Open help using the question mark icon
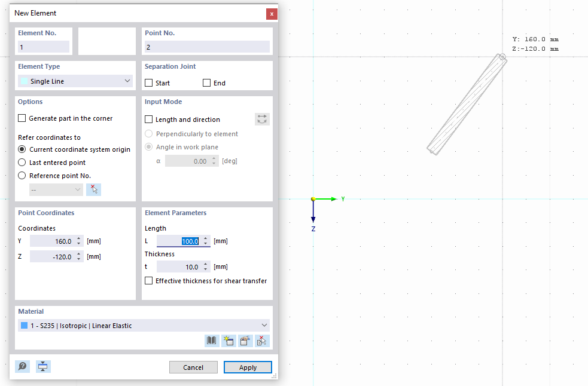Image resolution: width=588 pixels, height=386 pixels. point(22,366)
